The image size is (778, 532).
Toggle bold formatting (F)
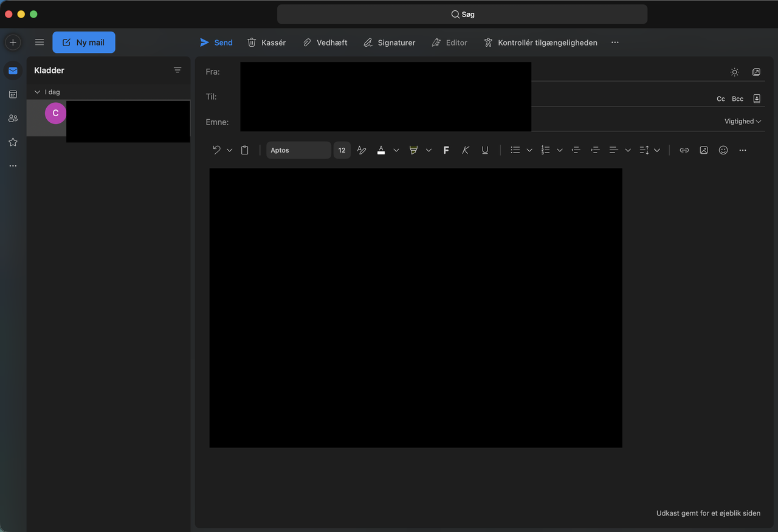pyautogui.click(x=446, y=150)
